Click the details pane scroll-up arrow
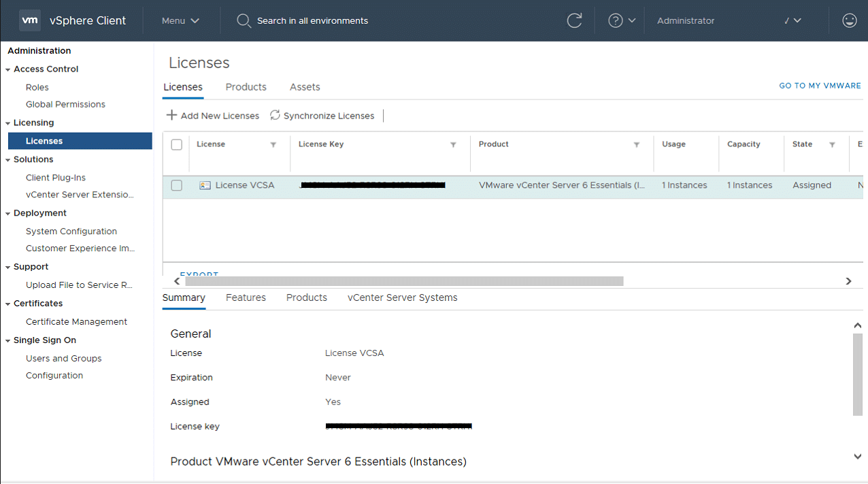The width and height of the screenshot is (868, 484). point(857,325)
